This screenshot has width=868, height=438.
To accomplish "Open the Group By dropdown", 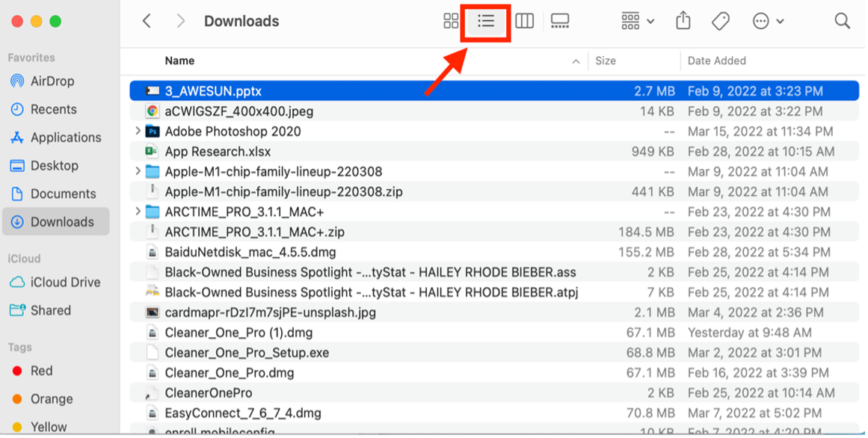I will pos(638,22).
